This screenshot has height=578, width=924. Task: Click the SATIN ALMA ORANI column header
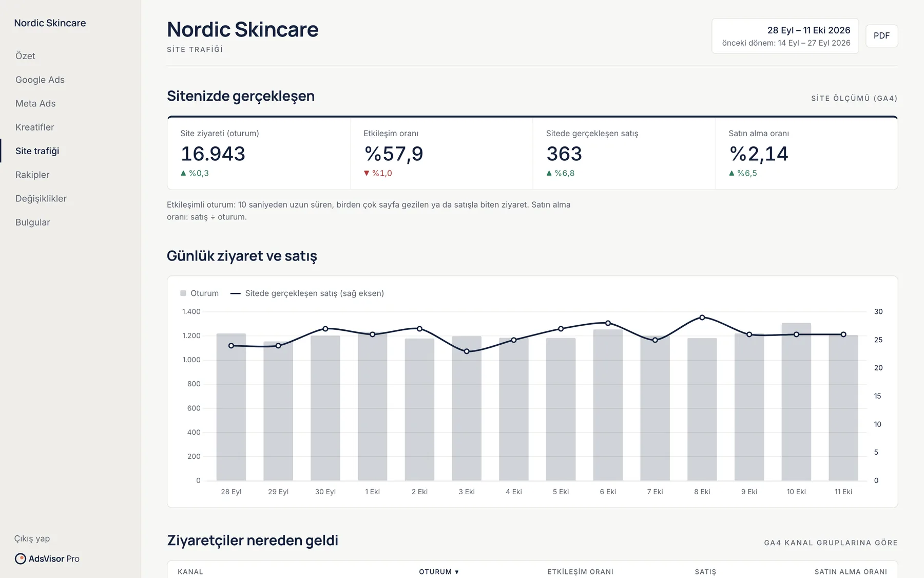[851, 572]
